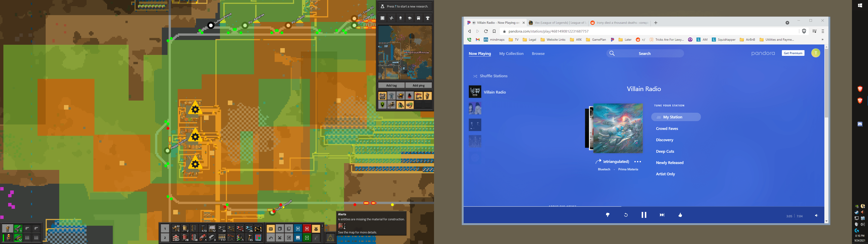This screenshot has height=244, width=868.
Task: Click the undo icon in the shortcut bar
Action: (x=271, y=238)
